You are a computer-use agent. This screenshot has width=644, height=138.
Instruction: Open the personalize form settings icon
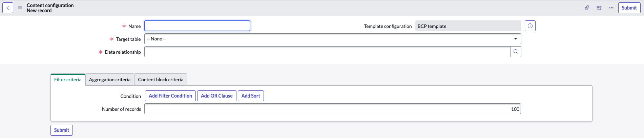point(599,8)
